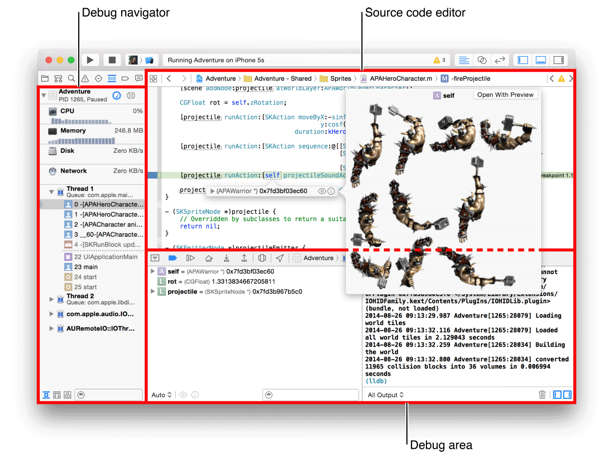Select stack frame 1 -[APAHeroCharacte...
Screen dimensions: 613x461
pyautogui.click(x=103, y=215)
